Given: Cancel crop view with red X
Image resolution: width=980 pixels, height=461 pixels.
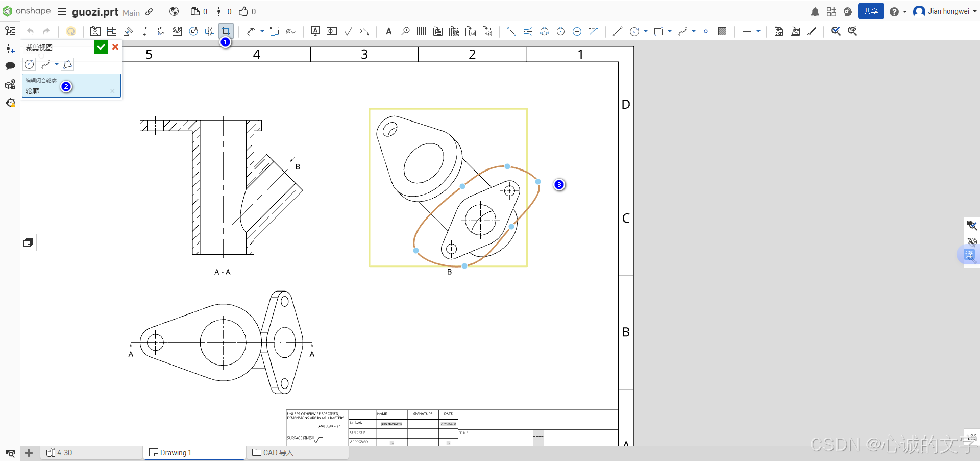Looking at the screenshot, I should click(x=115, y=47).
